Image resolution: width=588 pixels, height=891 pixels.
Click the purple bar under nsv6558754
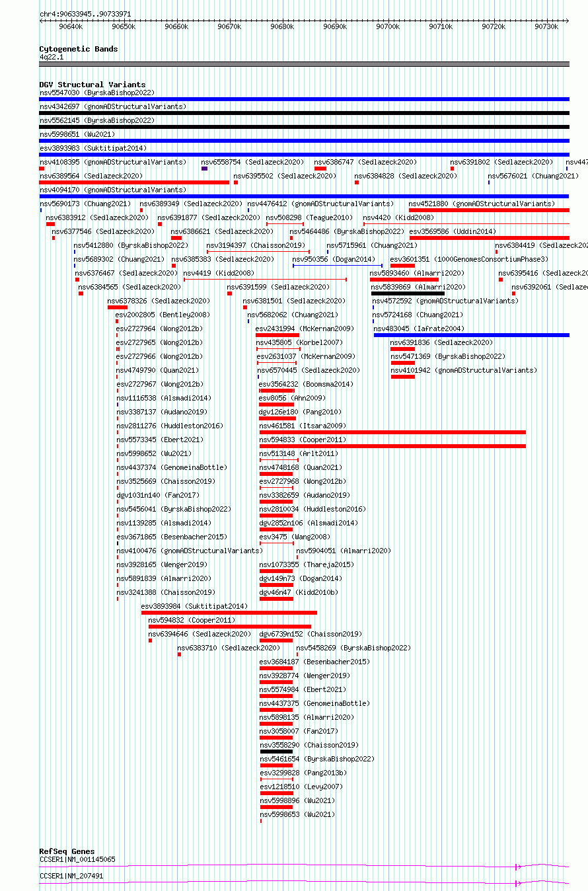pyautogui.click(x=205, y=169)
